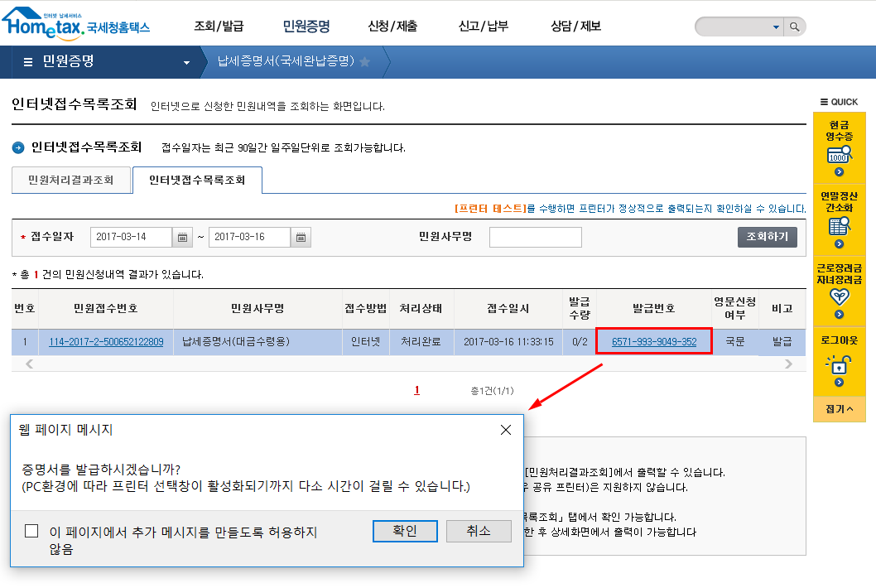Click the 민원사무명 input field
876x588 pixels.
535,238
